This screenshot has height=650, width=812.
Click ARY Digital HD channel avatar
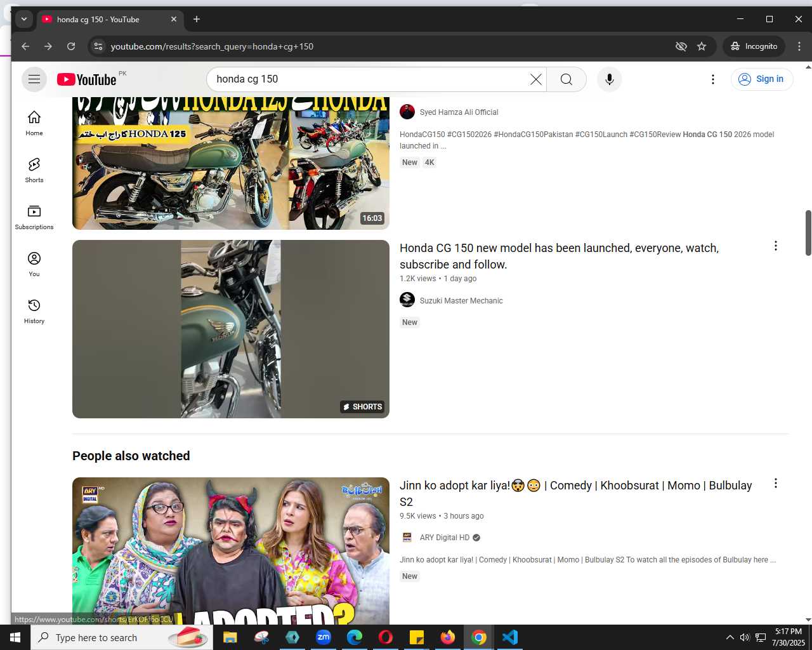[407, 538]
